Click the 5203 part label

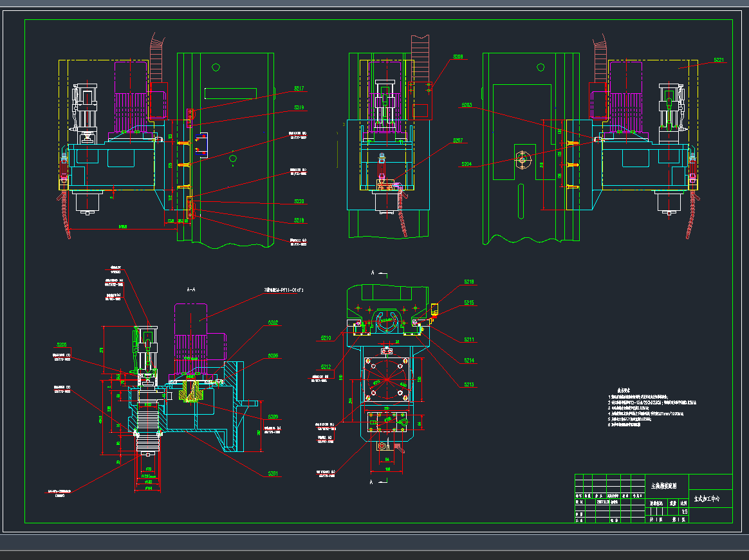point(467,105)
